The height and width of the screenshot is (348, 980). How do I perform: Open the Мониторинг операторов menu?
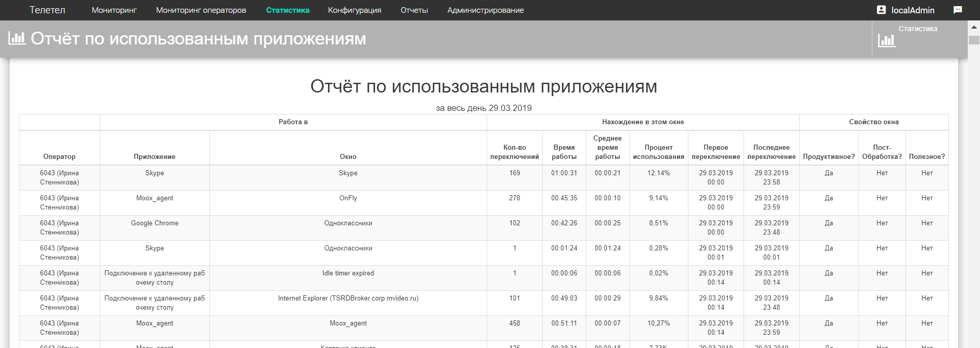pyautogui.click(x=201, y=10)
